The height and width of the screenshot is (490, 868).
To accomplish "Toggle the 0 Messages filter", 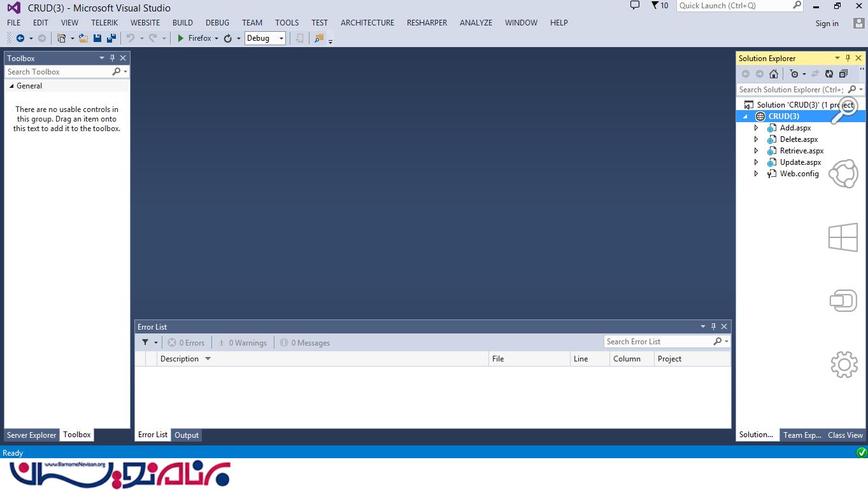I will (304, 343).
